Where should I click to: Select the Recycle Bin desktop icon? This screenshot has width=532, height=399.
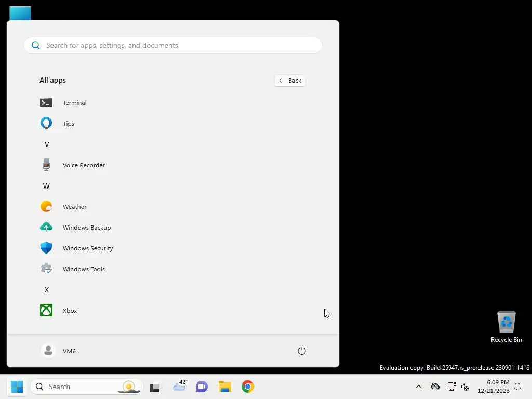point(506,327)
